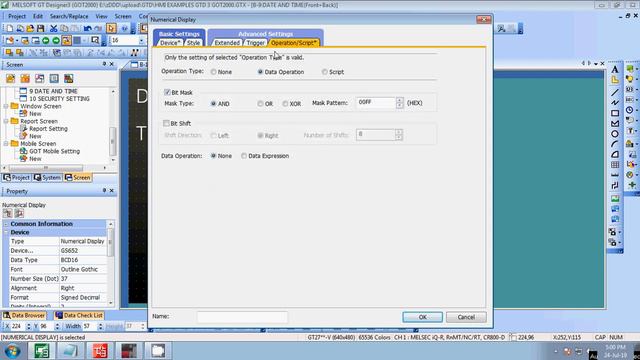640x360 pixels.
Task: Switch to the Extended tab
Action: pyautogui.click(x=227, y=43)
